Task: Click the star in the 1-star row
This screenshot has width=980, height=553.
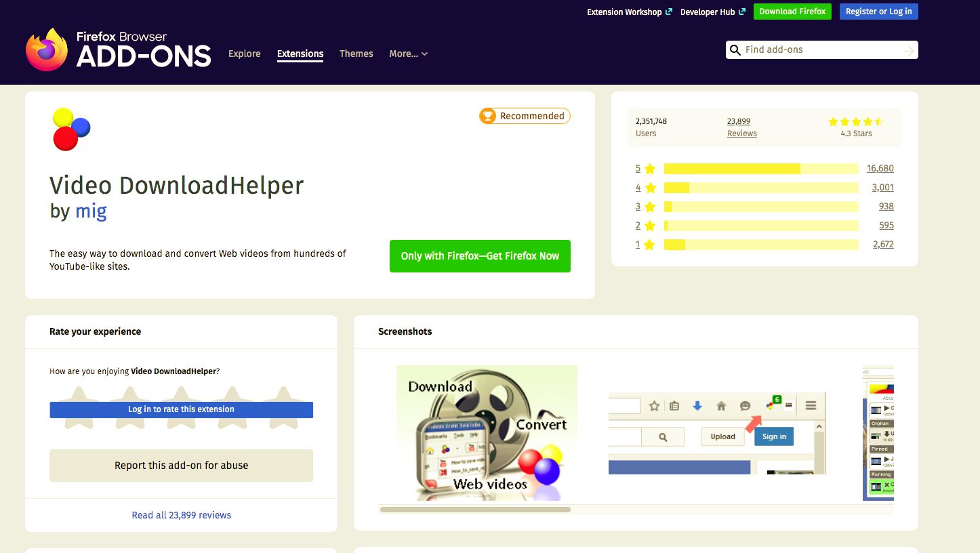Action: click(650, 245)
